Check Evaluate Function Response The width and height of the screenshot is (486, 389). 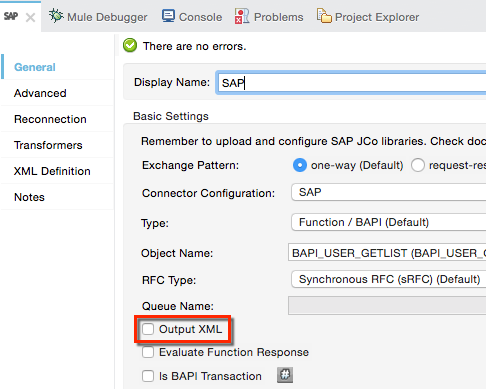pyautogui.click(x=148, y=352)
